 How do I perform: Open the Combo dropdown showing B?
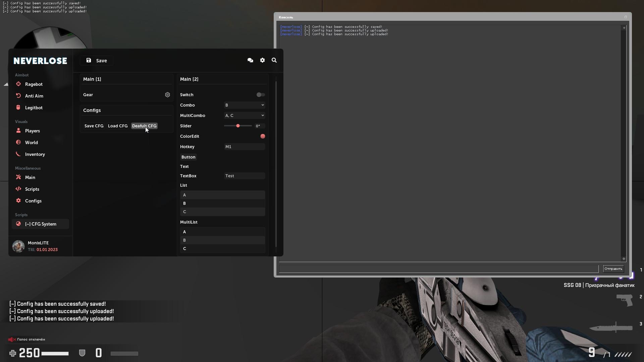point(244,105)
